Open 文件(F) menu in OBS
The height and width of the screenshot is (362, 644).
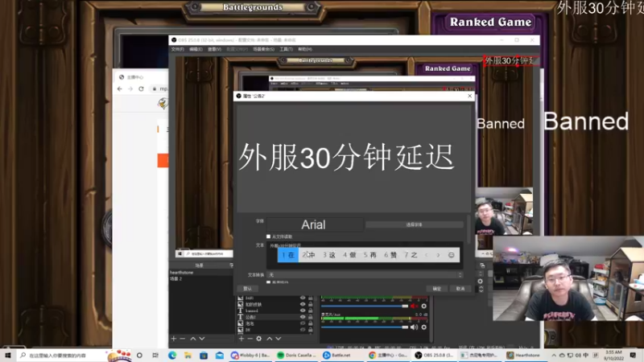pyautogui.click(x=177, y=49)
